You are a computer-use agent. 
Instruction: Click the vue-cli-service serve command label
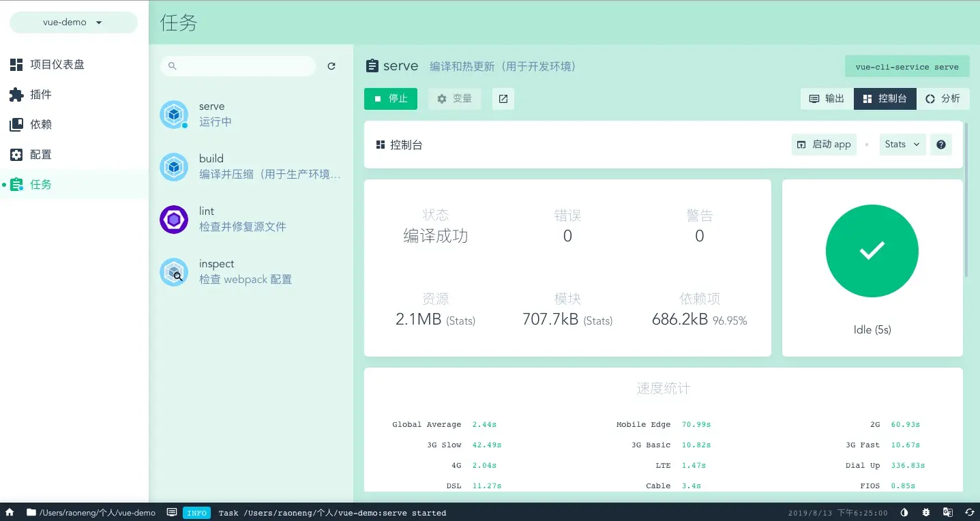pos(907,67)
